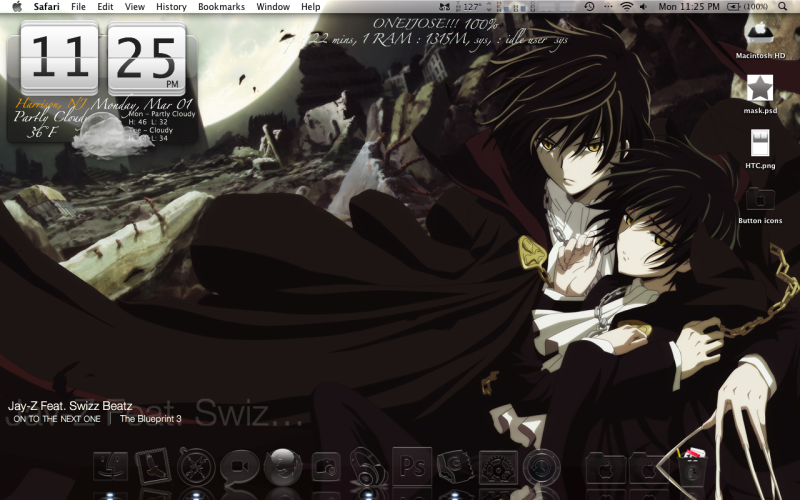This screenshot has width=800, height=500.
Task: Click sync dots icon in menu bar
Action: tap(608, 7)
